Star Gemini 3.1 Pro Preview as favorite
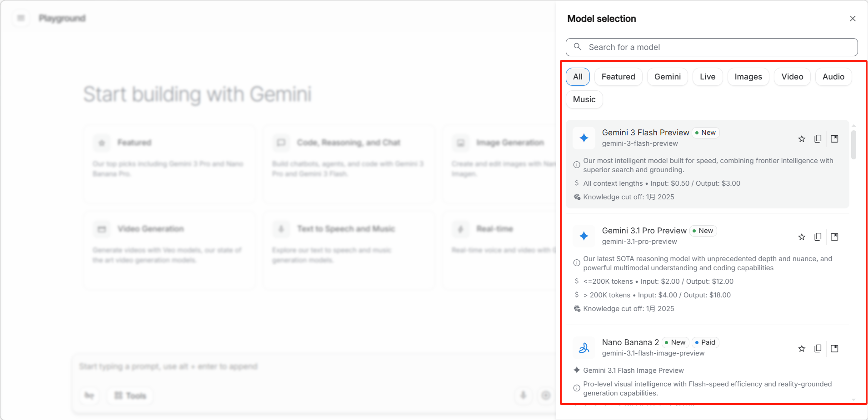The width and height of the screenshot is (868, 420). coord(802,237)
